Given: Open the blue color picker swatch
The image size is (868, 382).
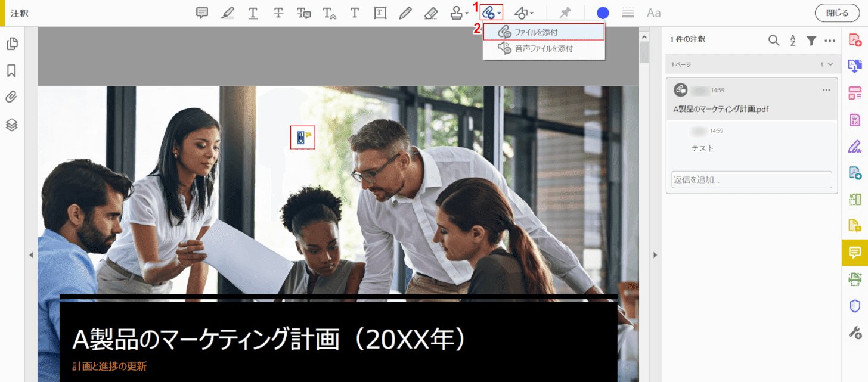Looking at the screenshot, I should click(603, 13).
